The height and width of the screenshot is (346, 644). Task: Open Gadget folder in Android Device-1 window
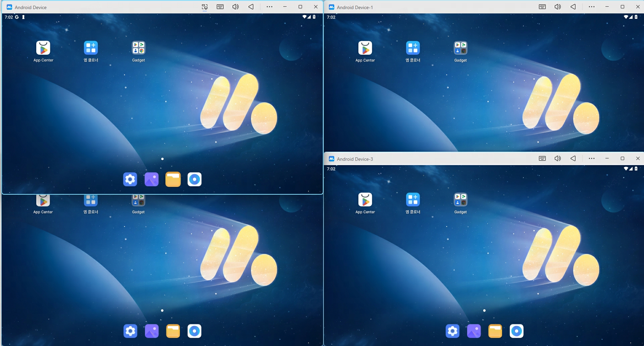tap(461, 48)
